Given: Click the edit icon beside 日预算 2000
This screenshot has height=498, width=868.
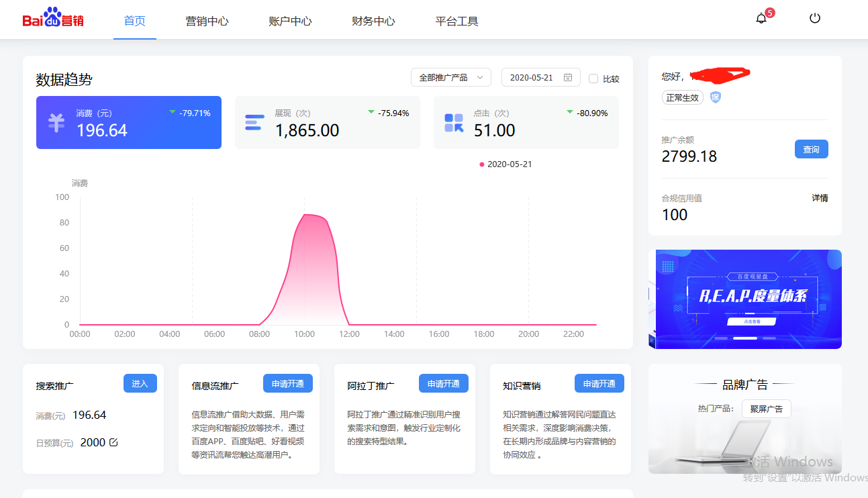Looking at the screenshot, I should (x=113, y=442).
